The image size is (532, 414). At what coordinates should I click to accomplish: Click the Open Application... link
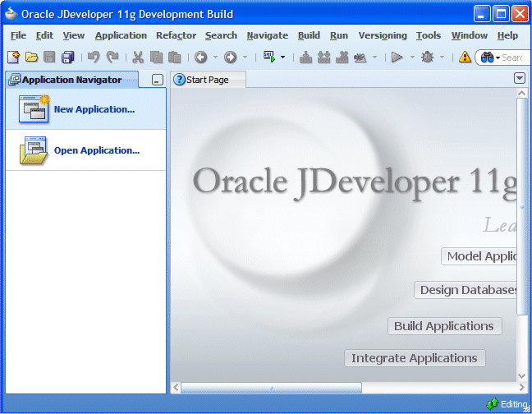(97, 150)
